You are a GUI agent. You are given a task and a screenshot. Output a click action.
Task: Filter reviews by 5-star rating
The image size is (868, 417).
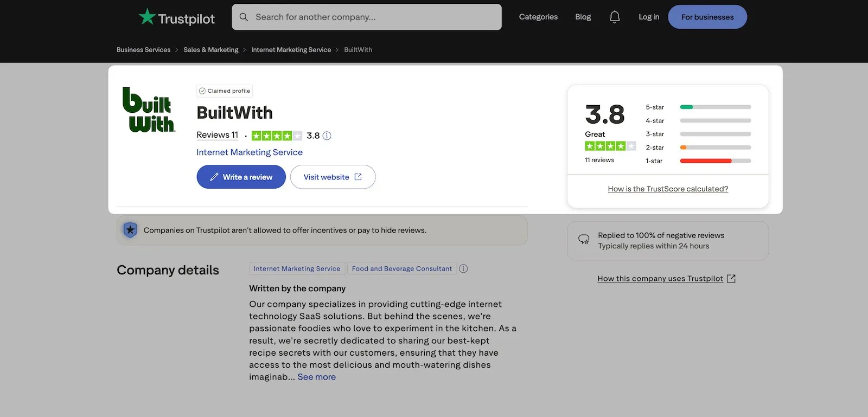pyautogui.click(x=698, y=107)
